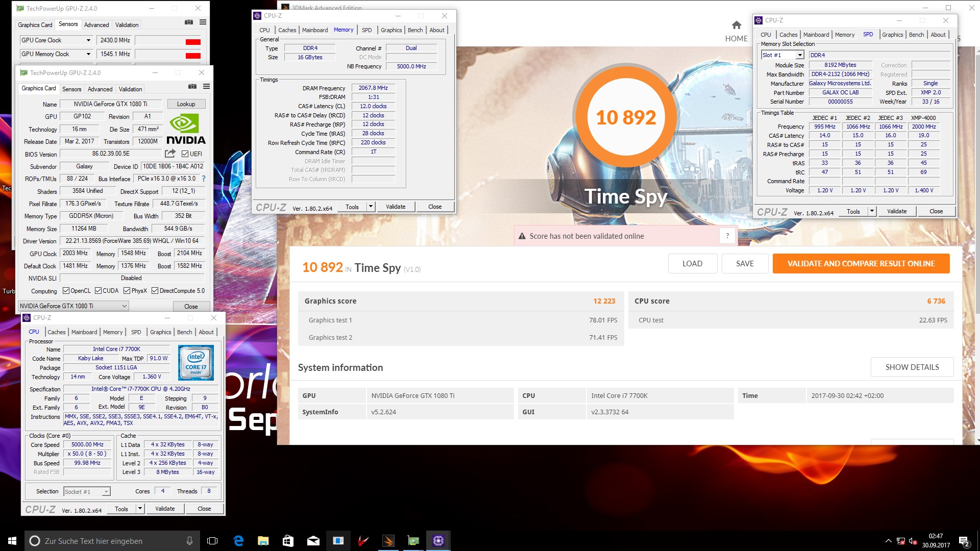
Task: Open hamburger menu in GPU-Z Sensors window
Action: (x=203, y=22)
